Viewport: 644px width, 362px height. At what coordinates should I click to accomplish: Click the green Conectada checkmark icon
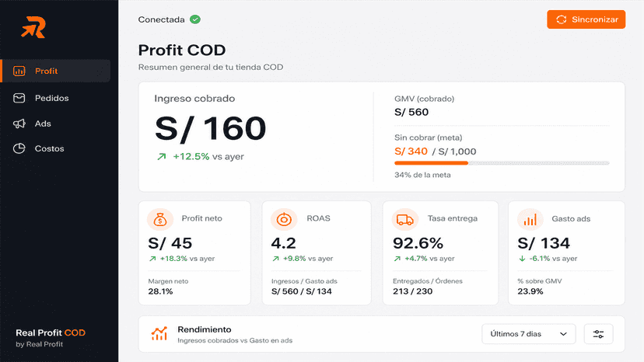point(195,19)
